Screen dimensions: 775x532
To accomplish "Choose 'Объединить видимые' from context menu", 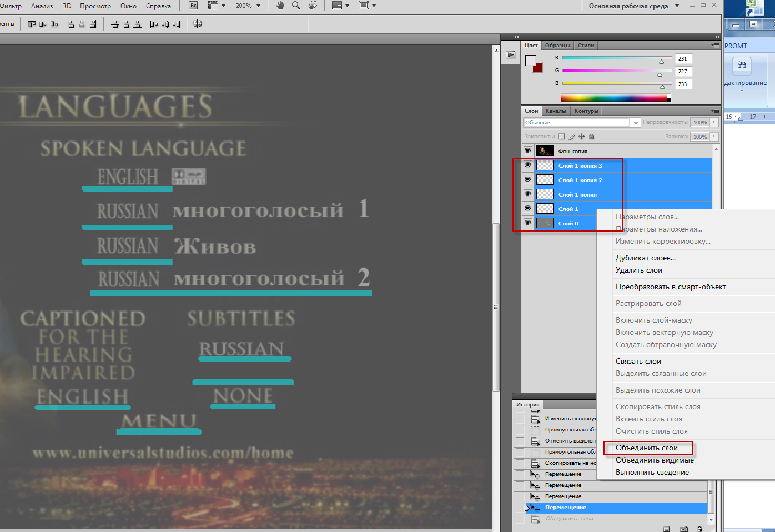I will [655, 460].
